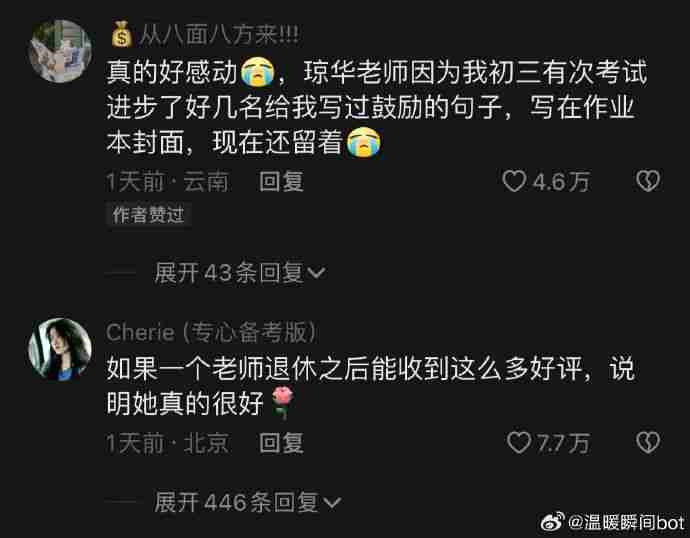Click the Weibo logo in watermark

tap(552, 522)
